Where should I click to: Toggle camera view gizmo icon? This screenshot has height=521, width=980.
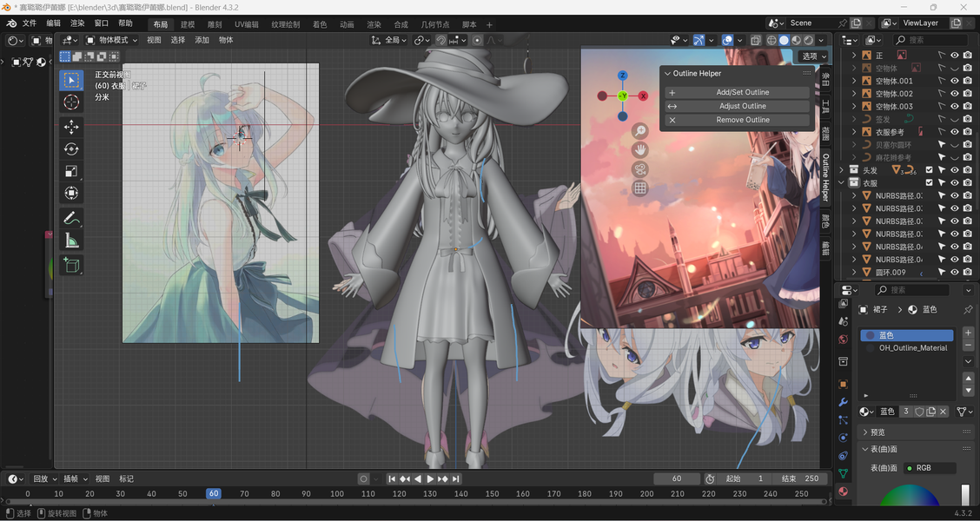click(x=640, y=169)
